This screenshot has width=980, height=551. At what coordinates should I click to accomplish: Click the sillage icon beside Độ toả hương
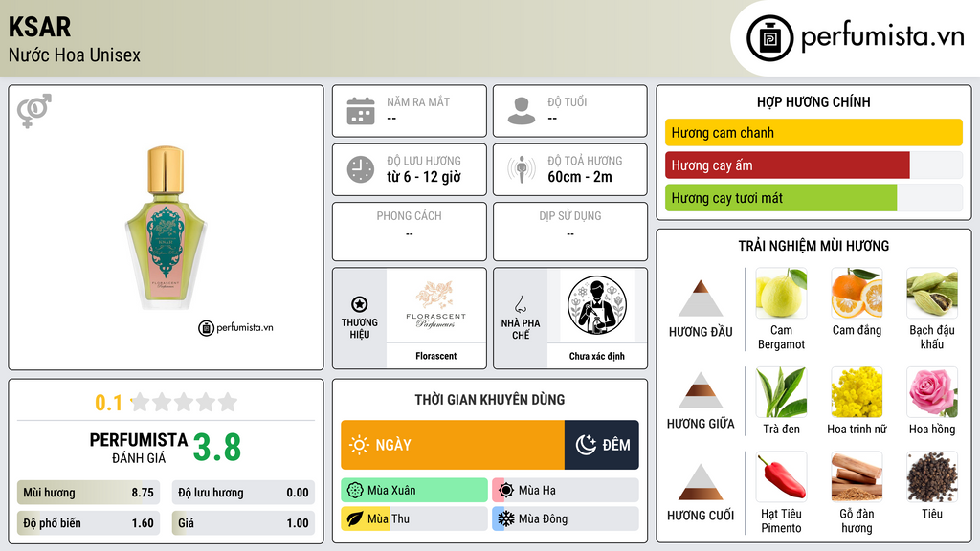pyautogui.click(x=522, y=169)
